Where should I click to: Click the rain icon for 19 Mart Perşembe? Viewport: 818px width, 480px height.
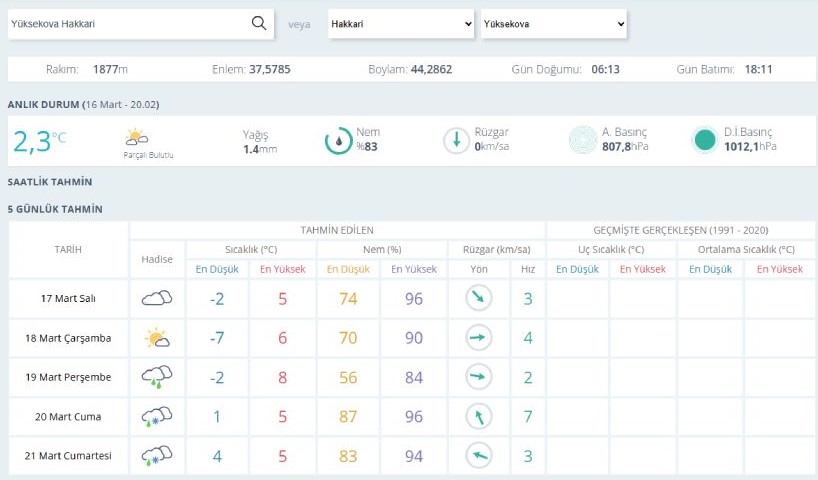157,377
